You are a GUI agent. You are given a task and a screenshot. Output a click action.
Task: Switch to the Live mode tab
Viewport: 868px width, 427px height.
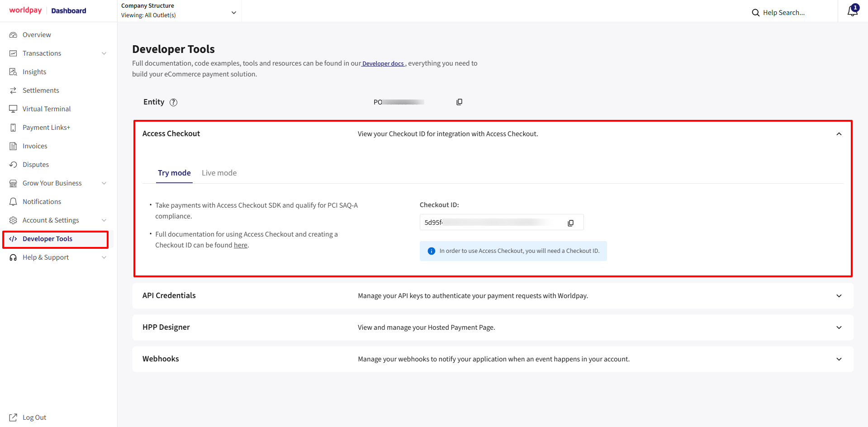[219, 173]
